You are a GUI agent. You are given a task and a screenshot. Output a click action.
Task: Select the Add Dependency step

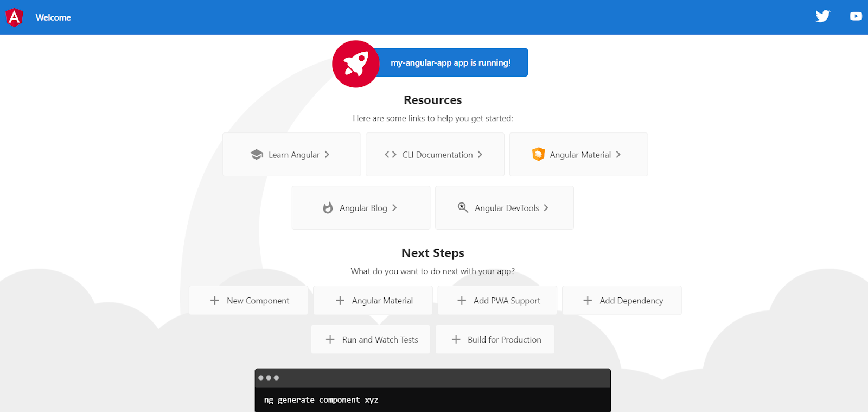point(622,300)
